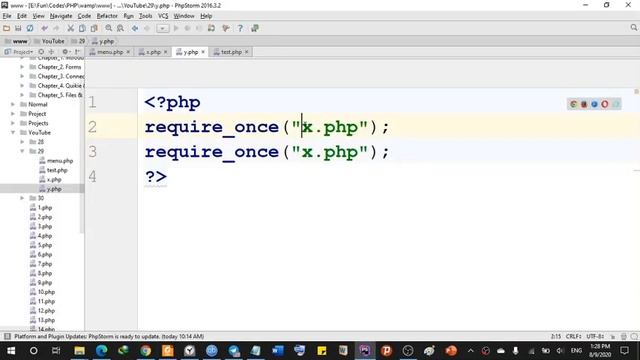Expand the Chapter_2. Forms folder

[x=22, y=67]
